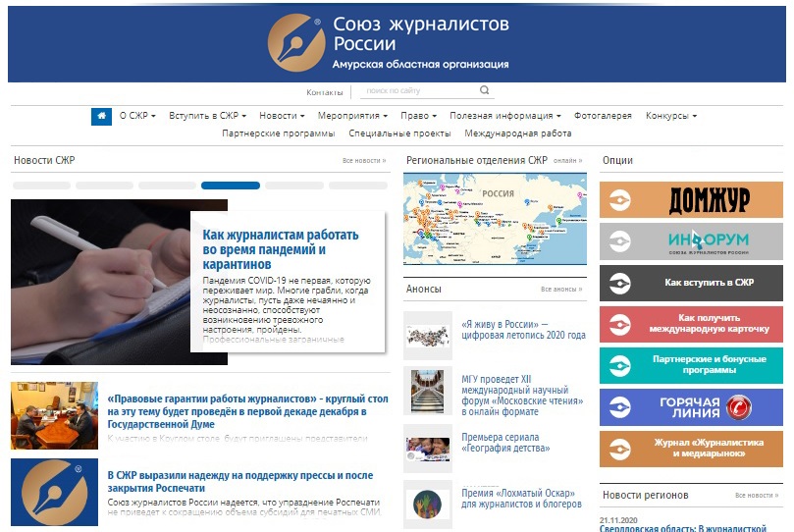Open Партнерские программы menu item
Viewport: 794px width, 532px height.
pos(279,133)
